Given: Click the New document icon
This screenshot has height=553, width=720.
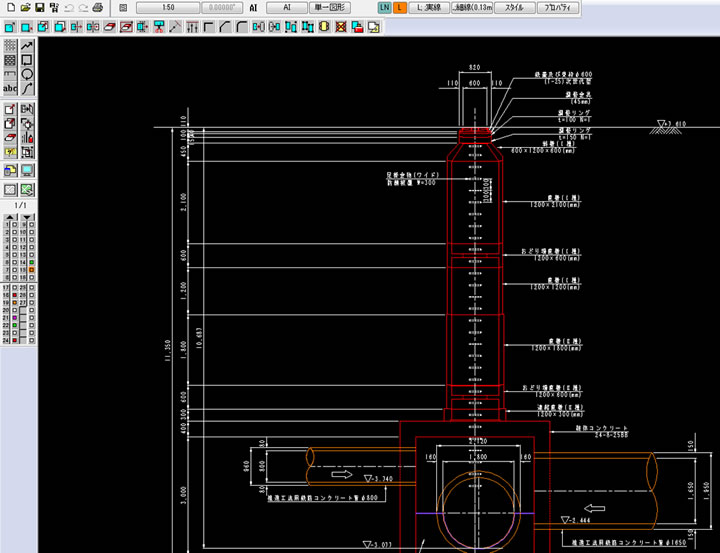Looking at the screenshot, I should [10, 7].
